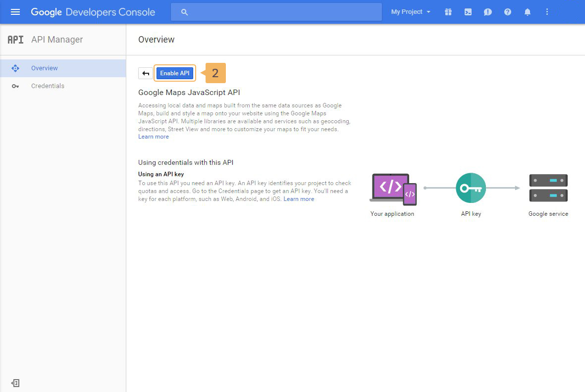Viewport: 585px width, 392px height.
Task: Open Learn more link about API keys
Action: click(x=299, y=199)
